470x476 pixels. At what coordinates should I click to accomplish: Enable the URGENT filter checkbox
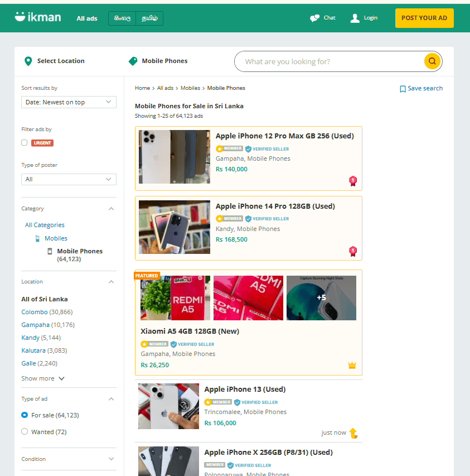point(25,143)
